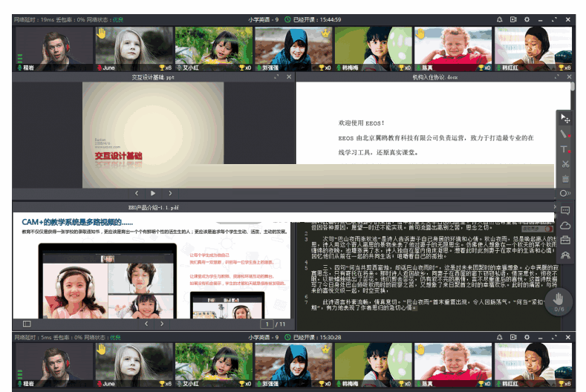This screenshot has height=392, width=586.
Task: Select the red pen drawing tool
Action: pos(566,134)
